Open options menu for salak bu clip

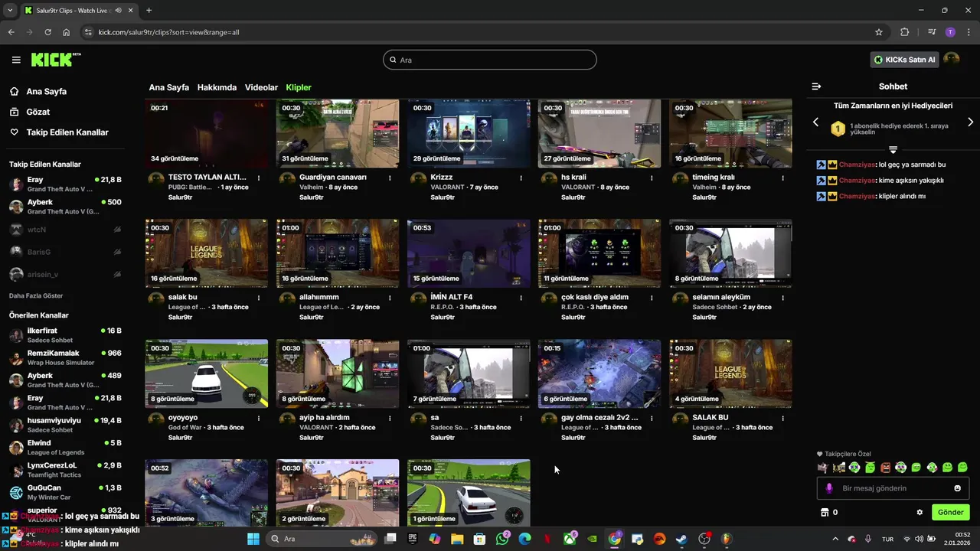(x=259, y=298)
